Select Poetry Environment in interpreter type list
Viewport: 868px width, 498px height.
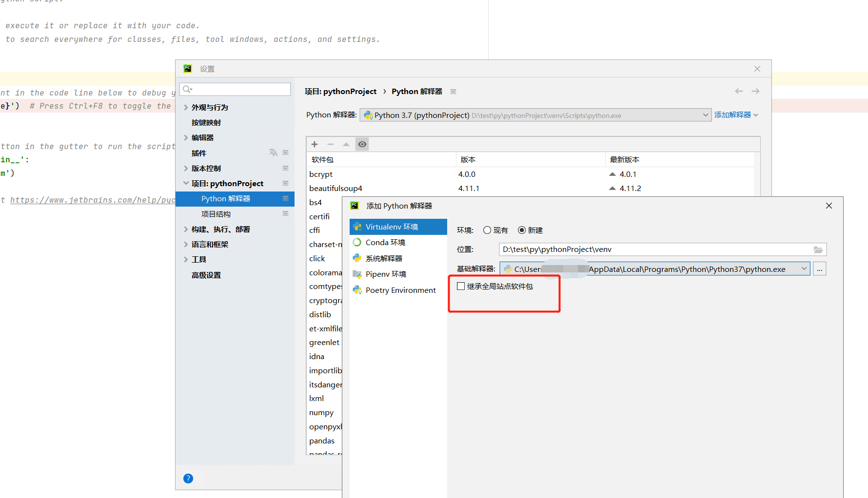[x=398, y=290]
